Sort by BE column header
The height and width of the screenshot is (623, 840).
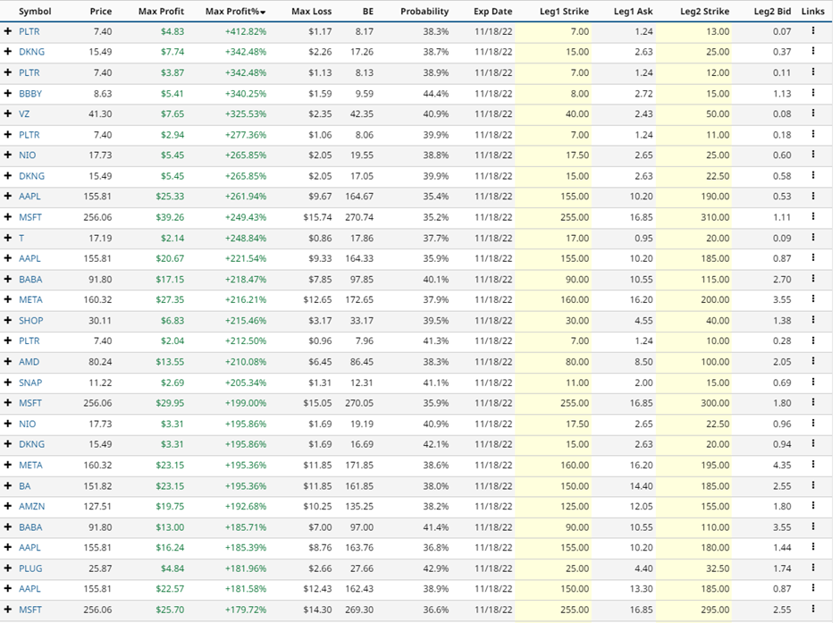pos(367,12)
